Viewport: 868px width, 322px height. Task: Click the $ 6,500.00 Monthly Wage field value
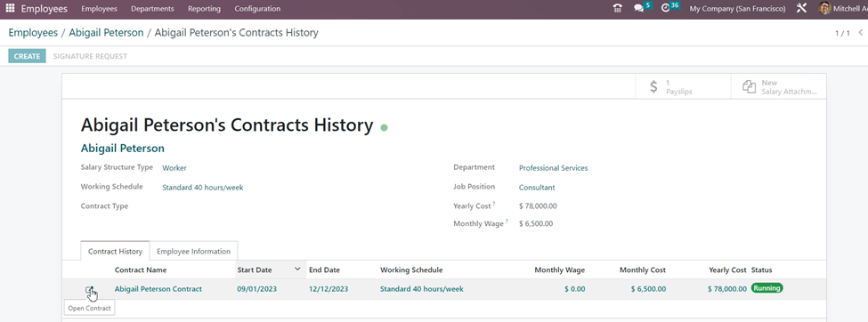(x=536, y=224)
